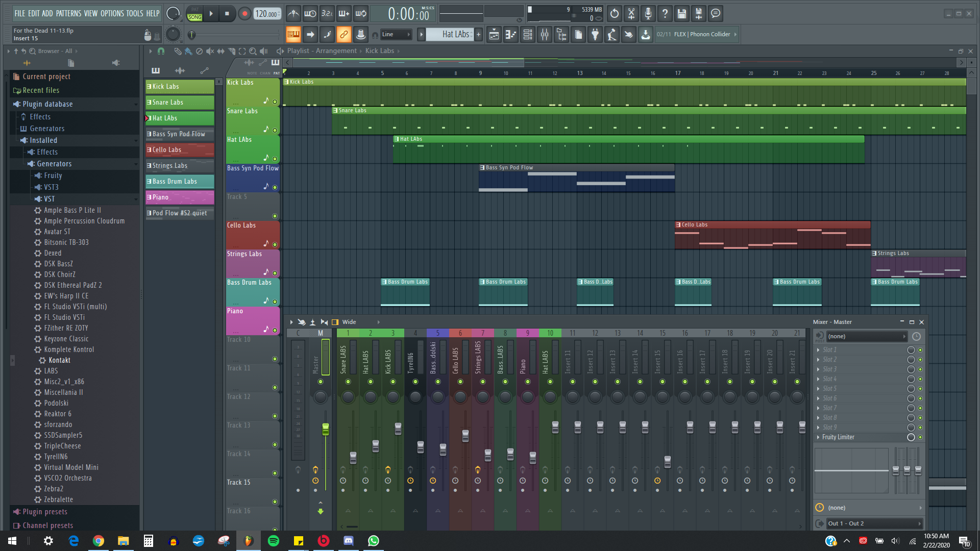Click the save project floppy icon
980x551 pixels.
point(682,14)
